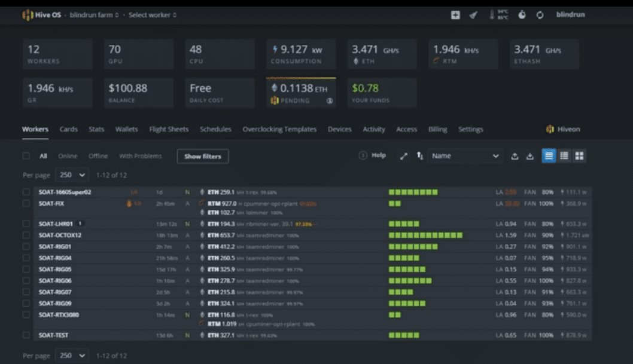Check the SOAT-RIG01 worker checkbox
Screen dimensions: 633x364
(x=26, y=246)
